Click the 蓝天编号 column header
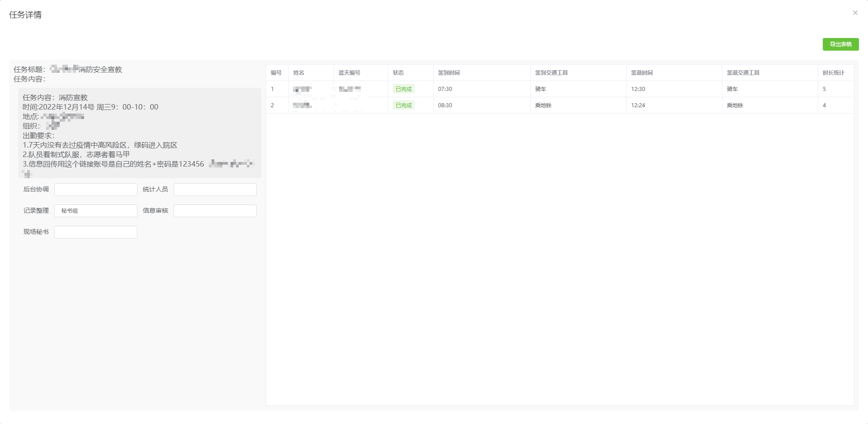Viewport: 868px width, 424px height. tap(349, 73)
